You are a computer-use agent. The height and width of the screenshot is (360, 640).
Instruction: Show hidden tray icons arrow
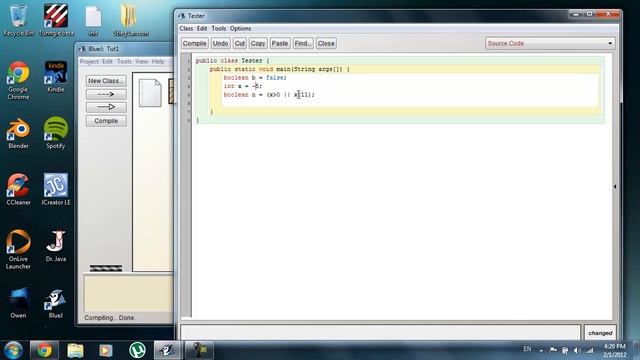pyautogui.click(x=541, y=351)
